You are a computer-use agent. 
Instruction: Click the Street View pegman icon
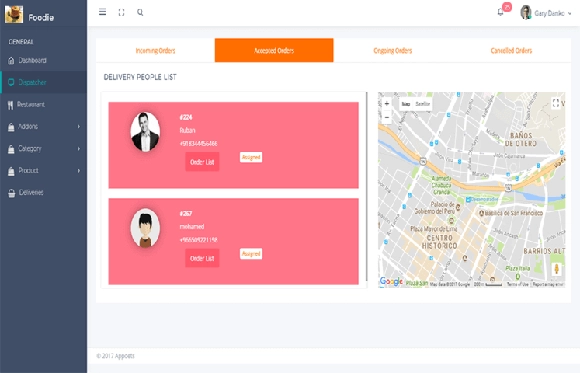point(556,269)
